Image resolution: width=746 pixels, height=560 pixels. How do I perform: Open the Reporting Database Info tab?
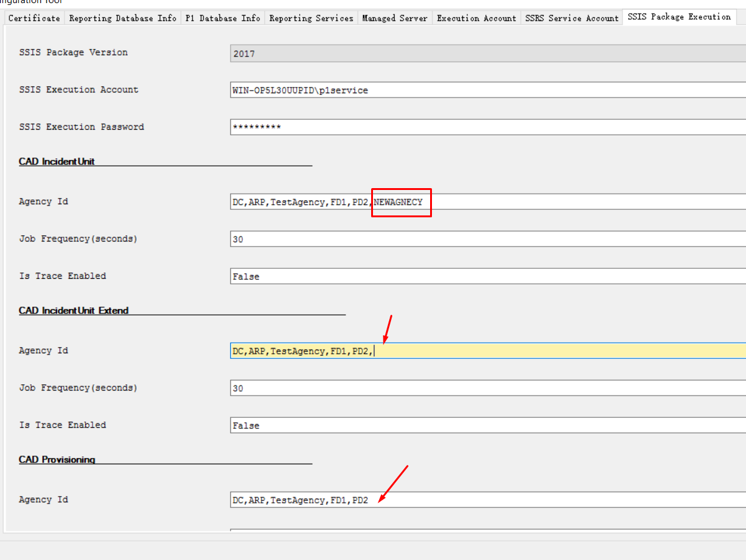pos(123,18)
